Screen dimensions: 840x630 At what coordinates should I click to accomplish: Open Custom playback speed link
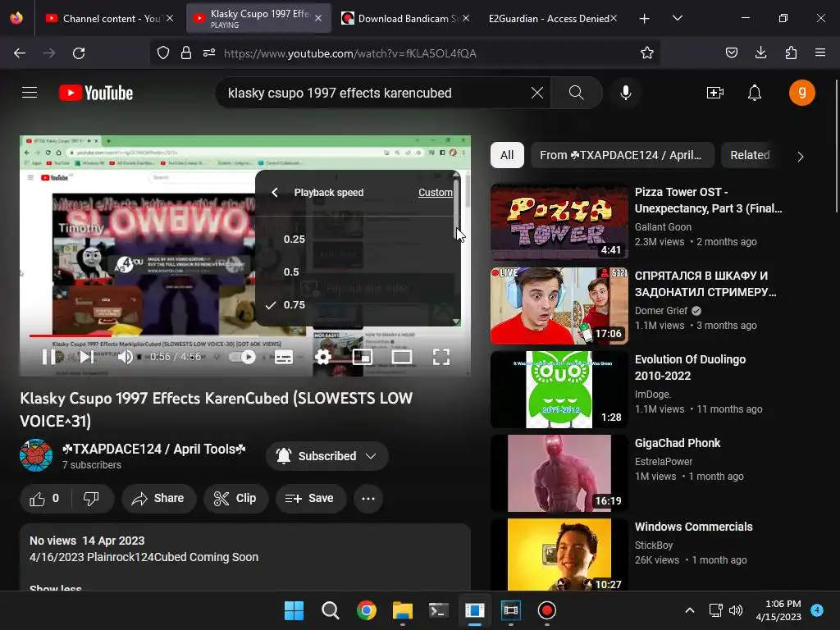click(435, 192)
